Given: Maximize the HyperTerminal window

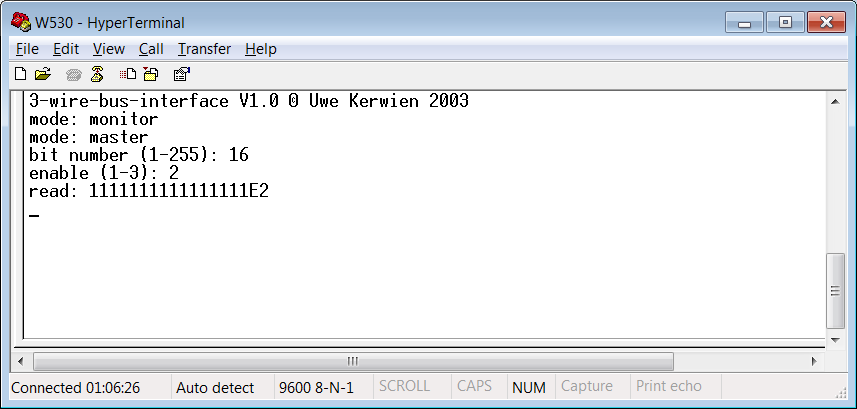Looking at the screenshot, I should 785,22.
